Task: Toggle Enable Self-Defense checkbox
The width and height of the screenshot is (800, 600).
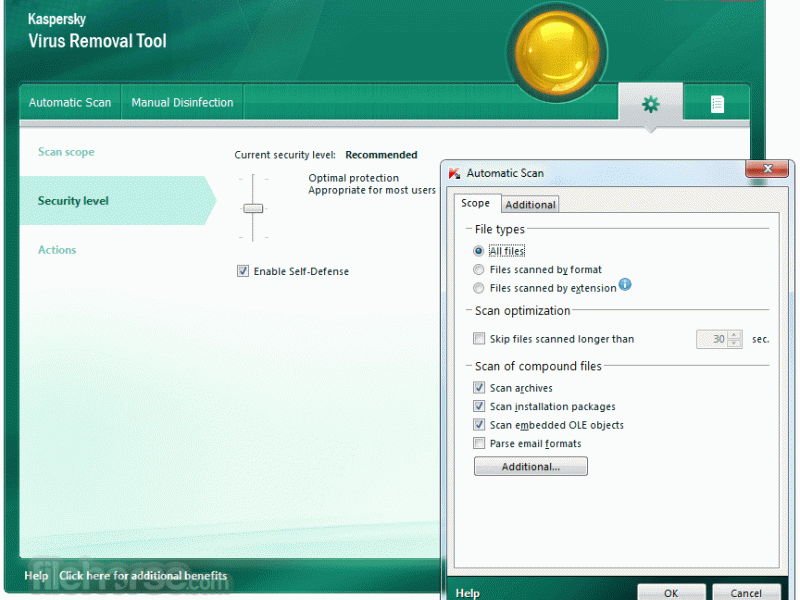Action: pos(243,271)
